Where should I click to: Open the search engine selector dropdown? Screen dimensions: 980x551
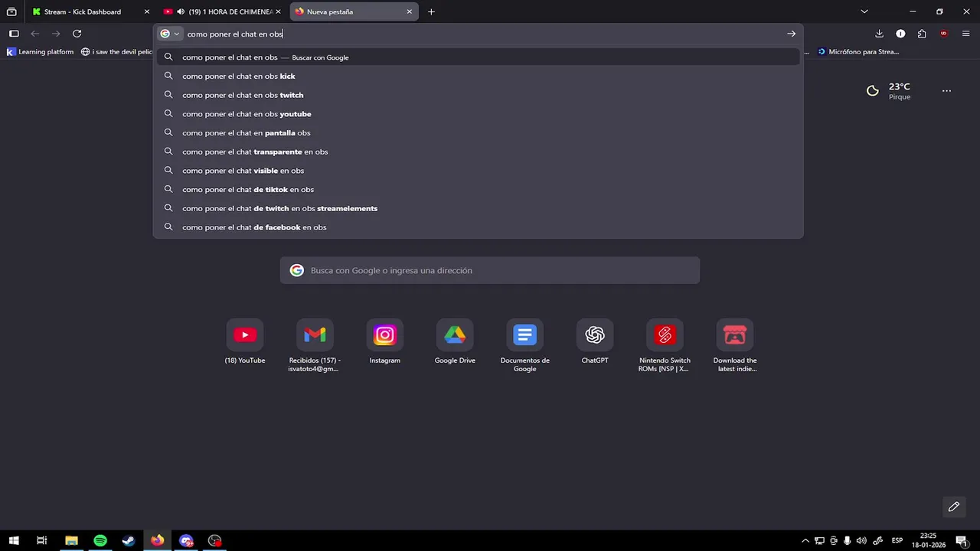coord(169,34)
